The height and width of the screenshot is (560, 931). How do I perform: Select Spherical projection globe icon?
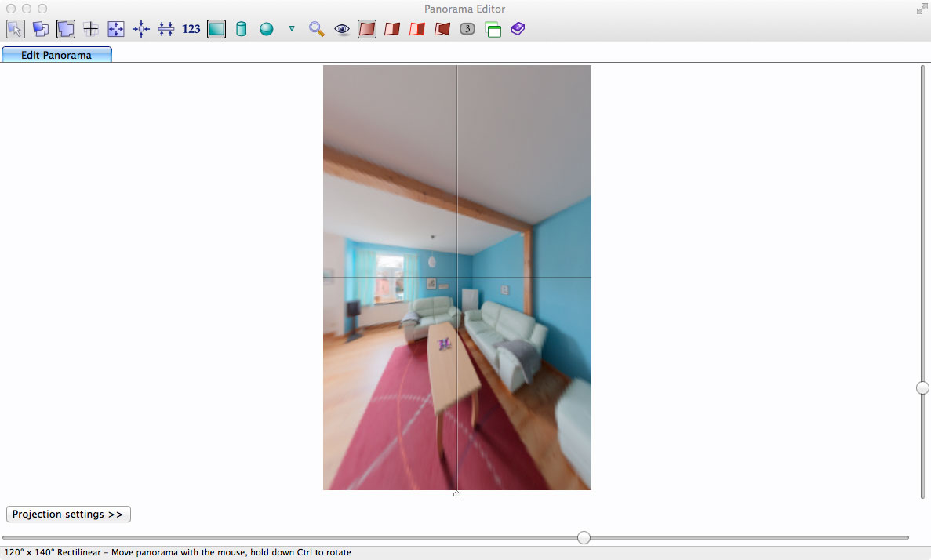(267, 29)
